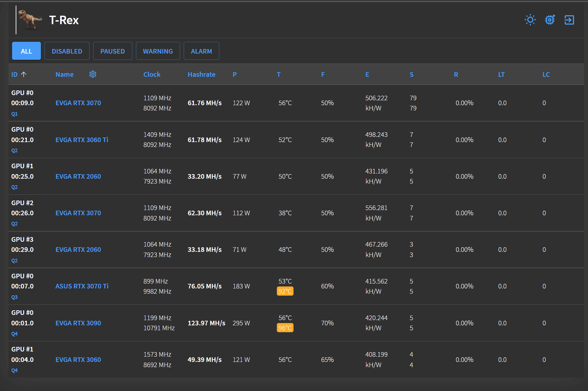
Task: Select the ALL filter tab
Action: click(x=26, y=51)
